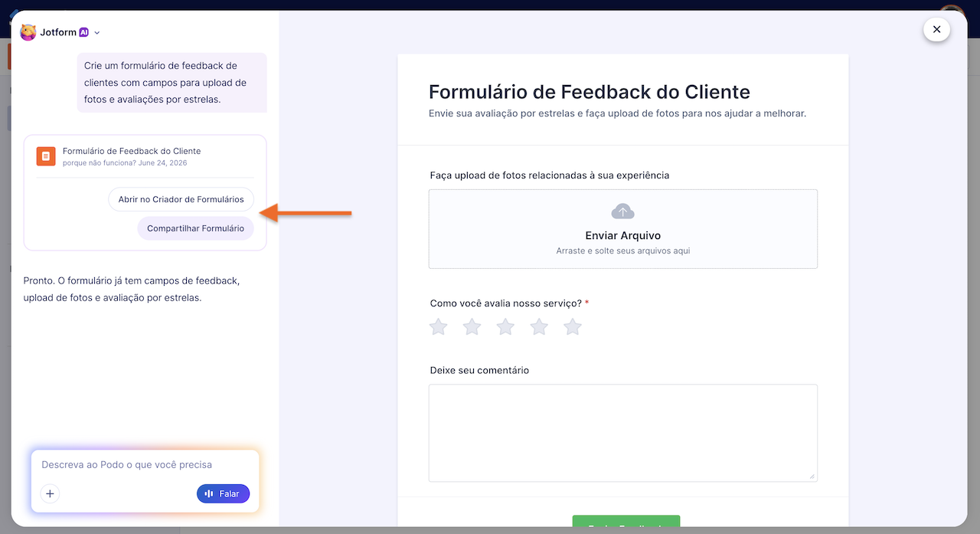Click the orange form document icon

[x=46, y=156]
